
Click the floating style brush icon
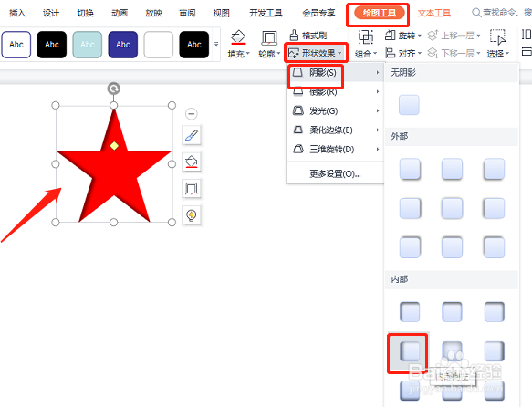[x=192, y=135]
